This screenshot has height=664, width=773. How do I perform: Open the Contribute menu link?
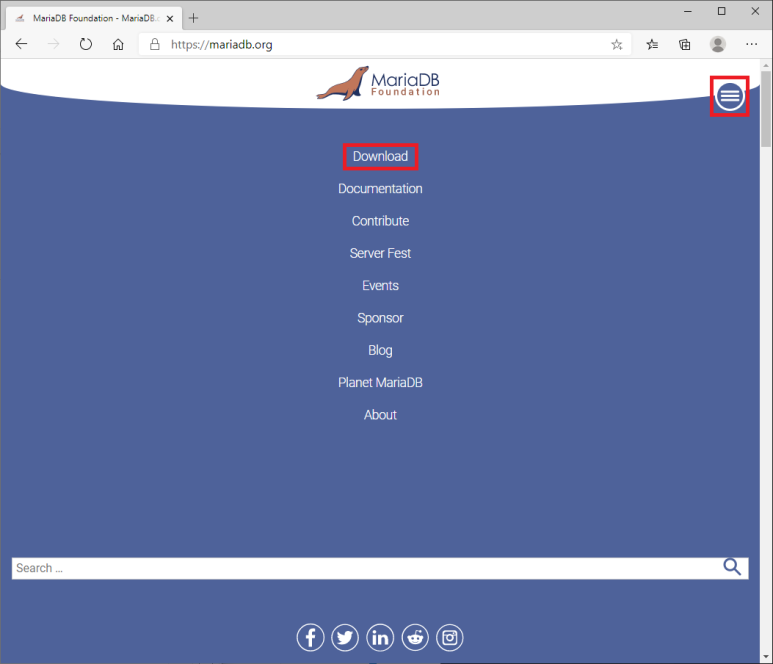click(x=380, y=221)
